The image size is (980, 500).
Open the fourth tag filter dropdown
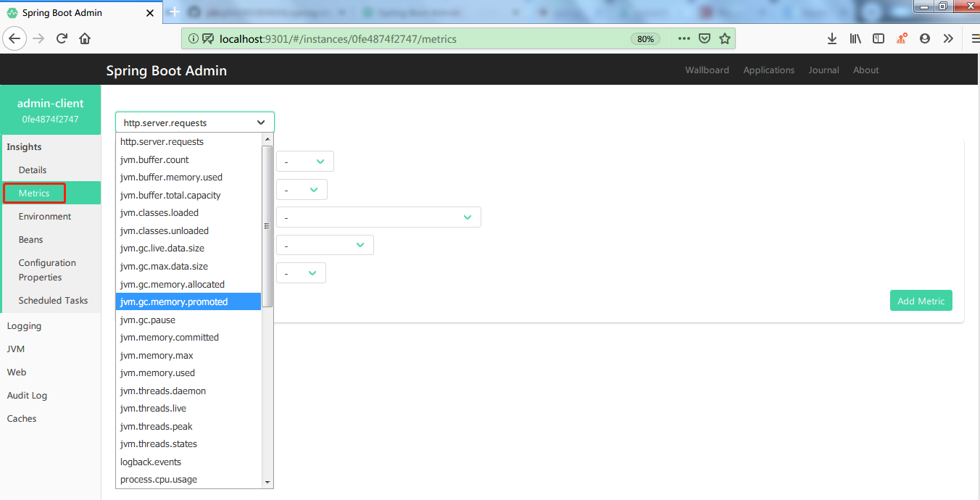[325, 245]
